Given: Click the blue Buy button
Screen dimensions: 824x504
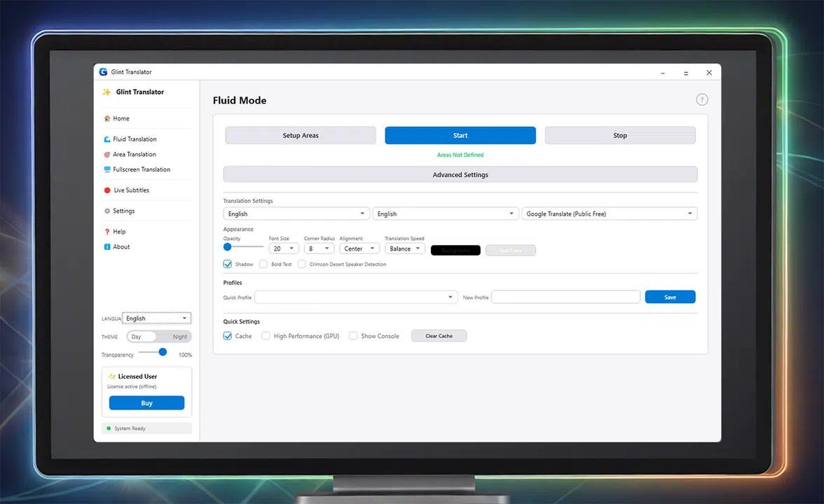Looking at the screenshot, I should [x=146, y=403].
